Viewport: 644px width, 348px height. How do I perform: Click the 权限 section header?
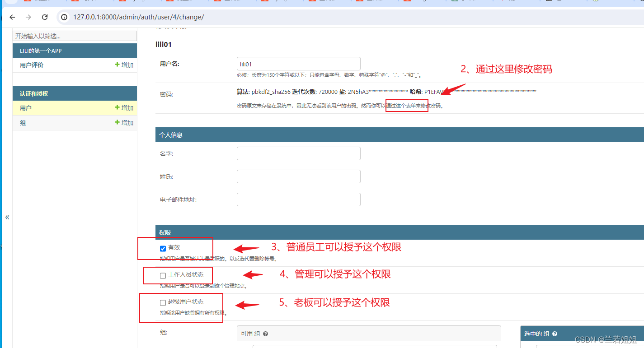point(400,232)
